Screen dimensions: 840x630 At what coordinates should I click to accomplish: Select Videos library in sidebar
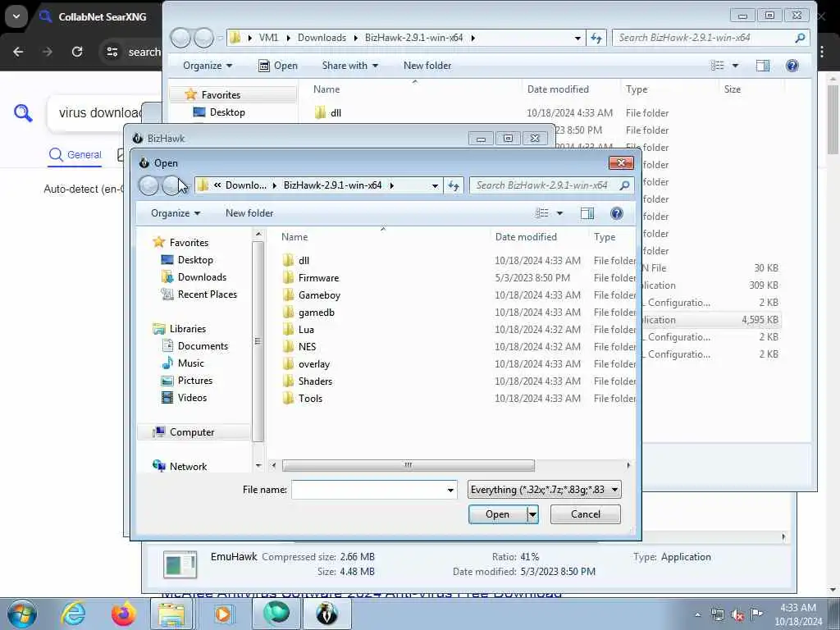click(x=192, y=398)
